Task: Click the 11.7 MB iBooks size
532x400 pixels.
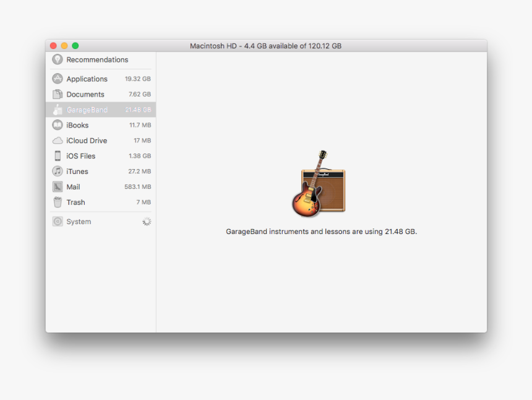Action: pos(140,125)
